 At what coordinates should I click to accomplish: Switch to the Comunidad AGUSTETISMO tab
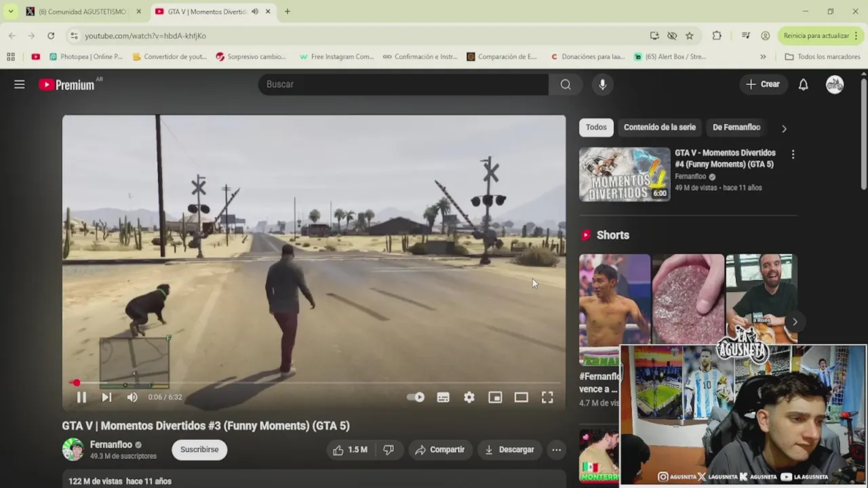(x=81, y=12)
